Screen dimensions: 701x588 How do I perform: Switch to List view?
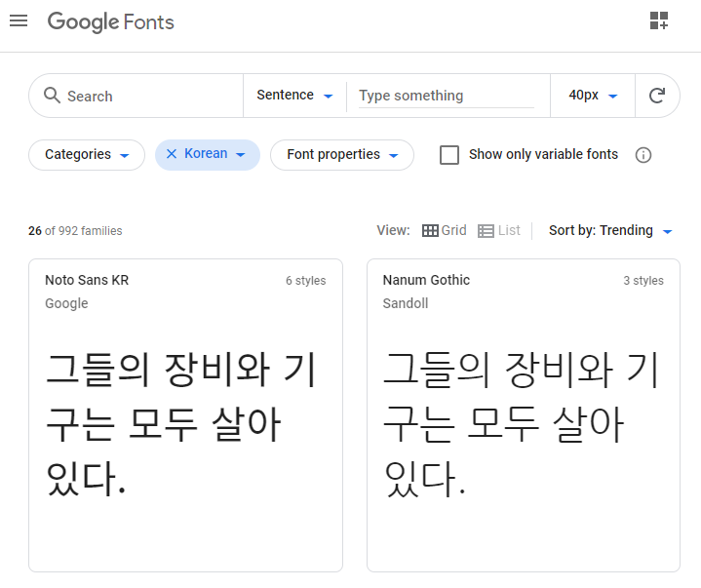tap(499, 231)
